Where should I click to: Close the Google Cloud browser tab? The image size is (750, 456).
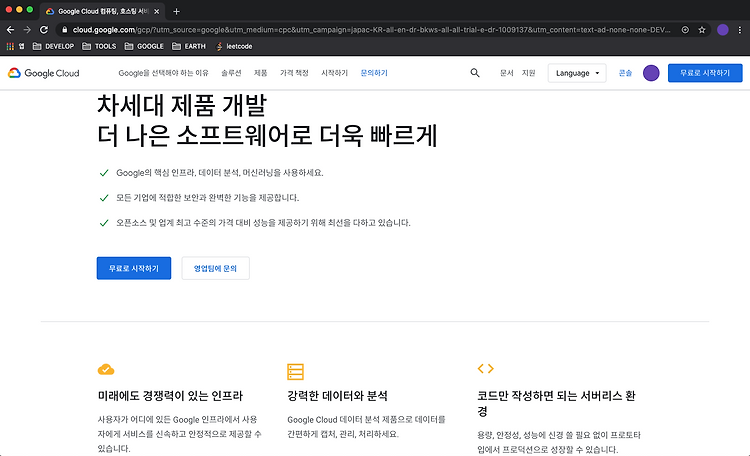coord(156,11)
